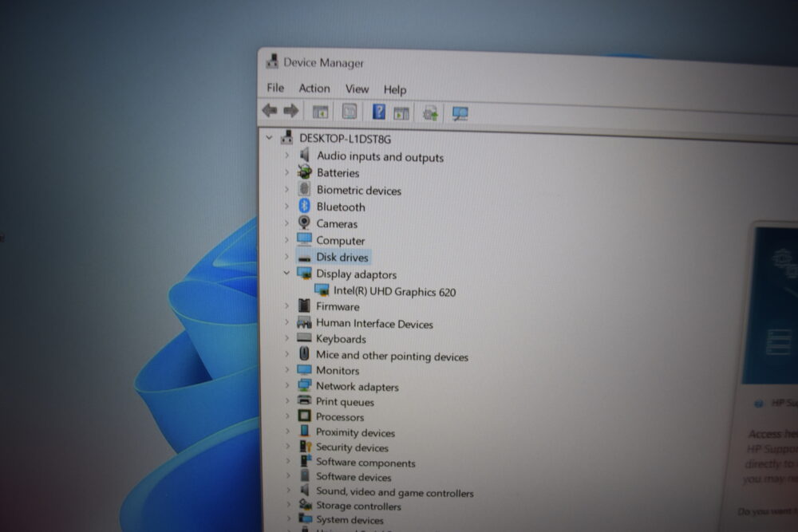
Task: Open the Action menu
Action: tap(314, 88)
